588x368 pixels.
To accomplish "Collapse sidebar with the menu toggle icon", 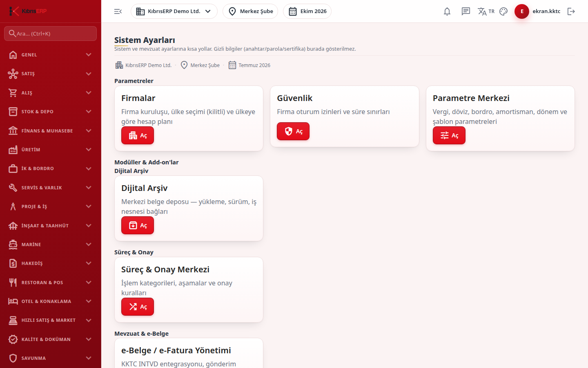I will (x=118, y=11).
